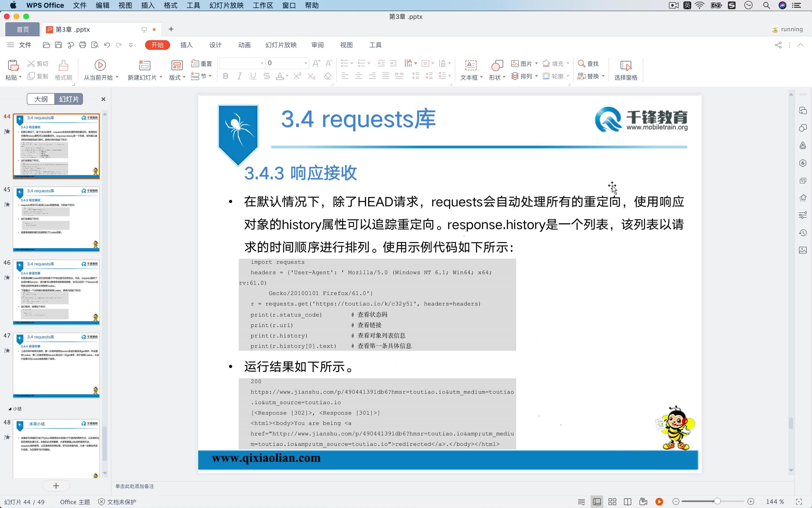The height and width of the screenshot is (508, 812).
Task: Click the Redo arrow icon
Action: [119, 45]
